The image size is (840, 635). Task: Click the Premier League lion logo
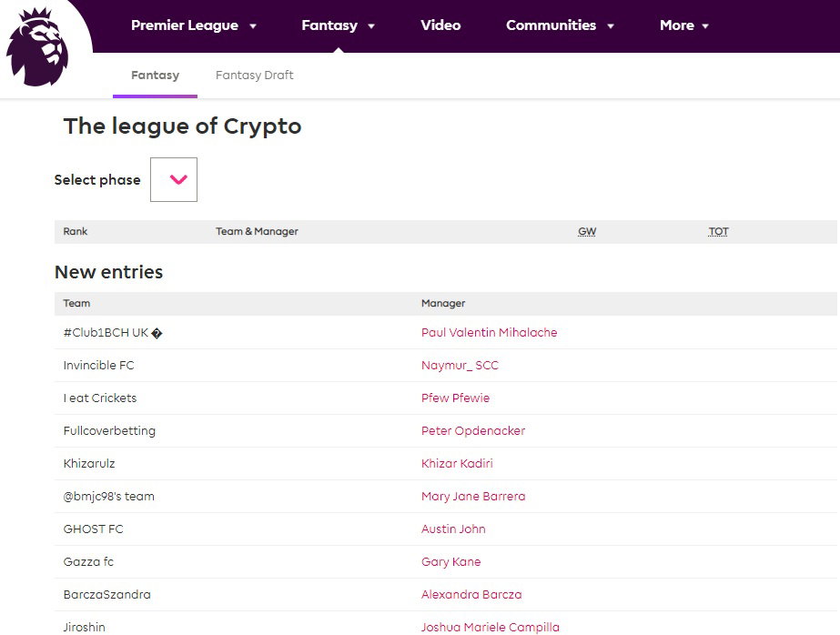37,46
